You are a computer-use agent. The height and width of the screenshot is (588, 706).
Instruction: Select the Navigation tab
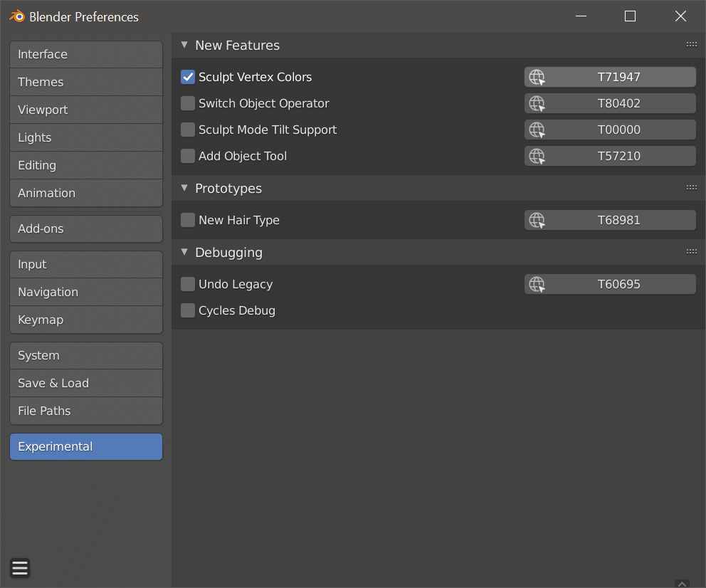(86, 292)
